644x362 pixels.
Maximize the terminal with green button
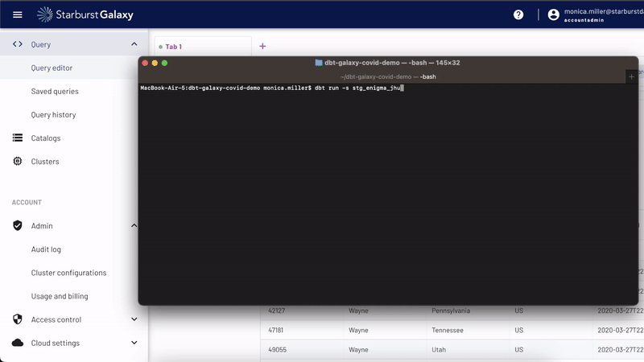pos(165,63)
